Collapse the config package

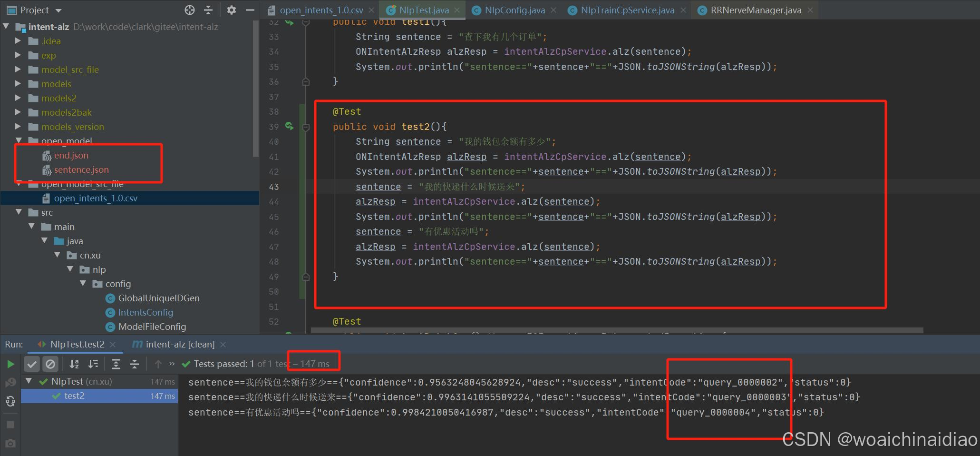[83, 284]
